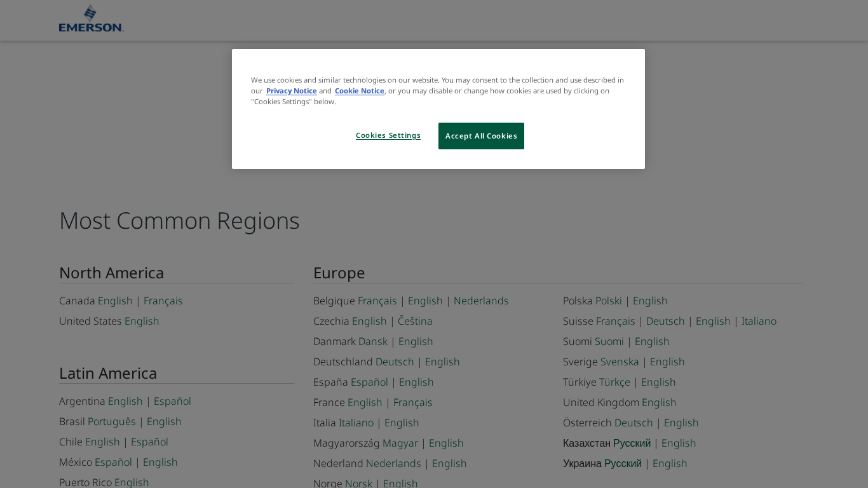Screen dimensions: 868x488
Task: Choose Украина Русский
Action: (x=623, y=463)
